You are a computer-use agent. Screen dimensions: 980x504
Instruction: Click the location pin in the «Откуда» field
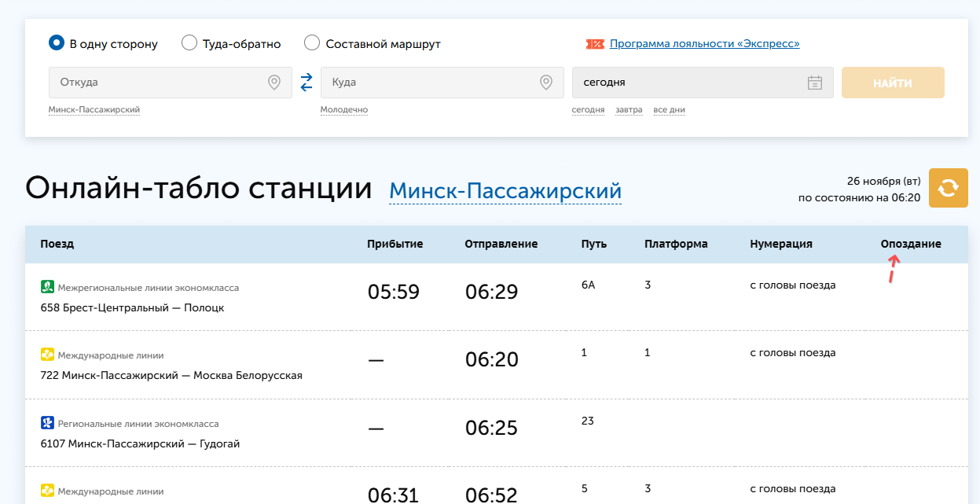pyautogui.click(x=274, y=83)
